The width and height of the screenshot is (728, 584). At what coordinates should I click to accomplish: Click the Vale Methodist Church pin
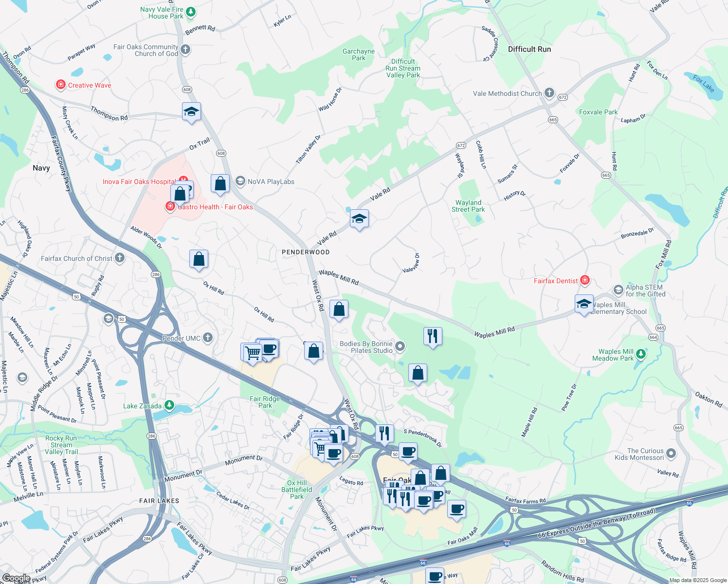549,92
